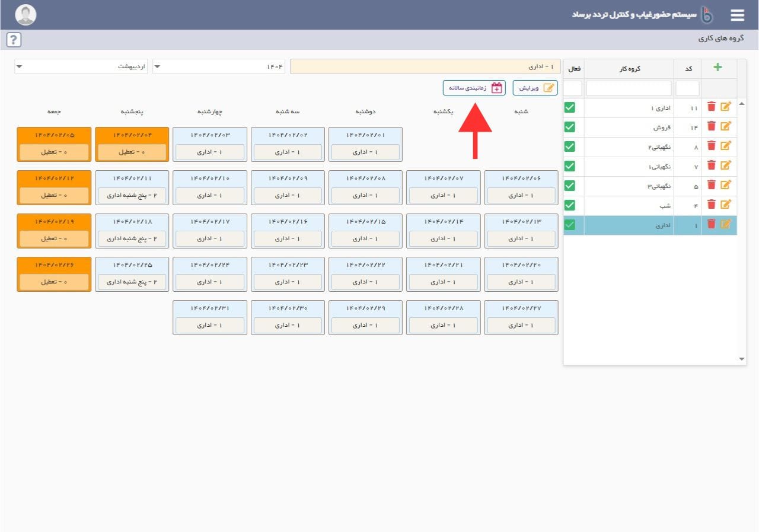Open the help question mark icon
Image resolution: width=759 pixels, height=532 pixels.
click(14, 40)
